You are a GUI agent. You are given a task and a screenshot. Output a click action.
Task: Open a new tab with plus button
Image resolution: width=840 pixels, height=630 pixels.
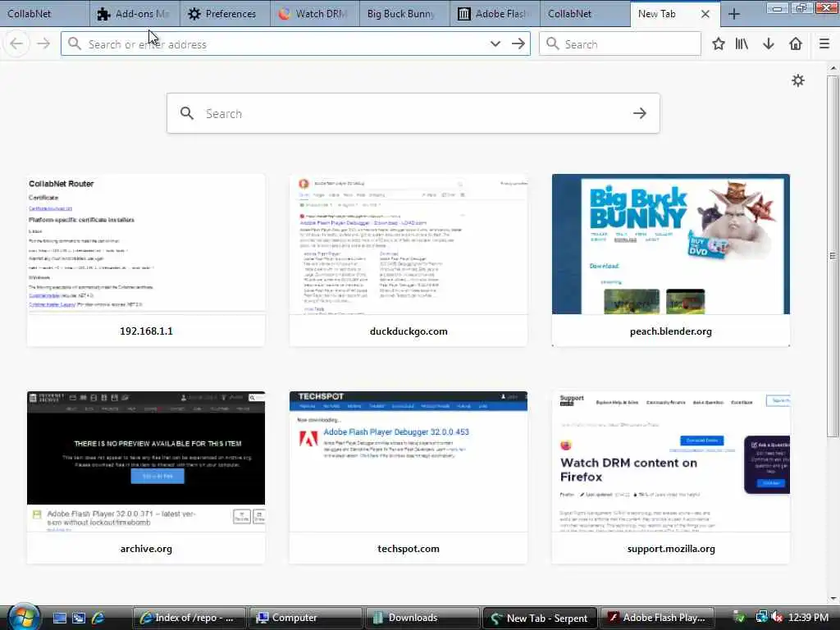click(734, 14)
